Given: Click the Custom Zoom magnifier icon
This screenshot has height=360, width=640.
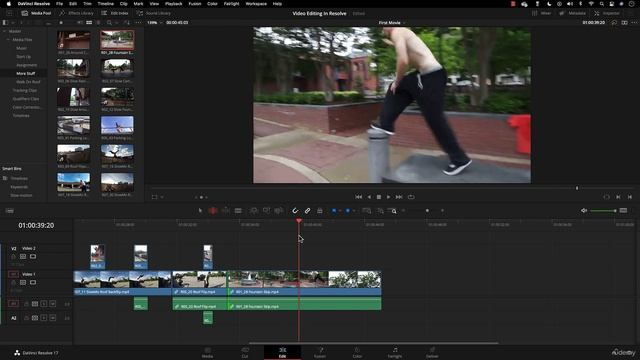Looking at the screenshot, I should 393,211.
